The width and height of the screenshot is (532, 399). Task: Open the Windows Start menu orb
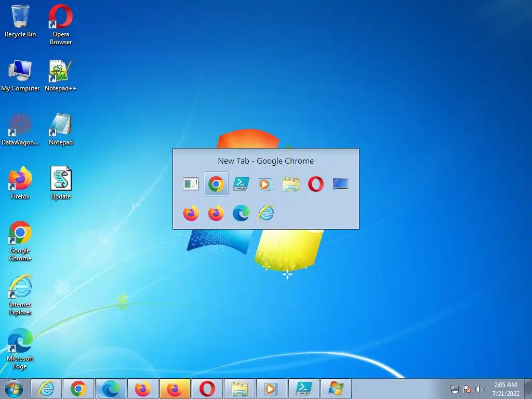14,389
